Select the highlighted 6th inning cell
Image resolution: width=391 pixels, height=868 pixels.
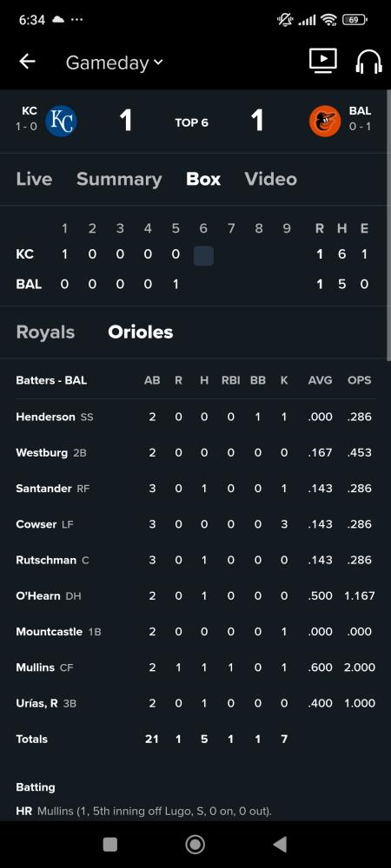point(203,256)
